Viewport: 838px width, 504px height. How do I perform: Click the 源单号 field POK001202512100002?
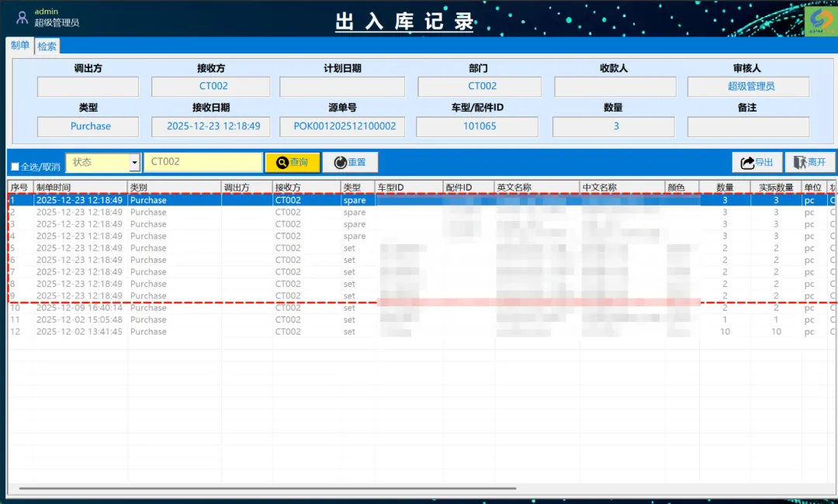(342, 126)
